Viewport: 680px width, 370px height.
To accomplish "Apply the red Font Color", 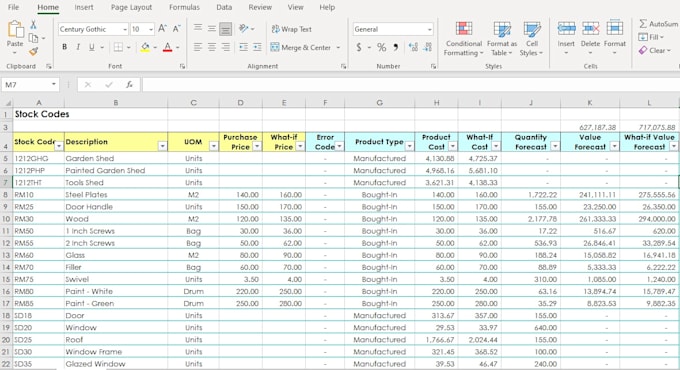I will (x=167, y=47).
